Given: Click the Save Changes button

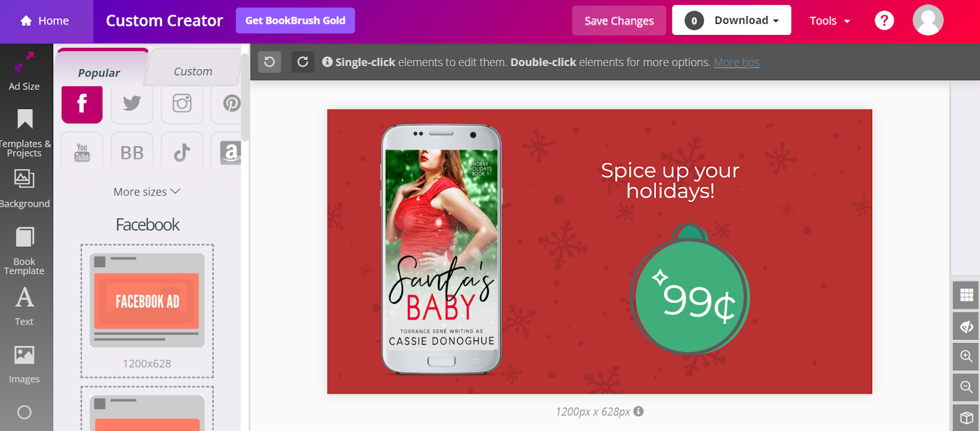Looking at the screenshot, I should click(x=619, y=21).
